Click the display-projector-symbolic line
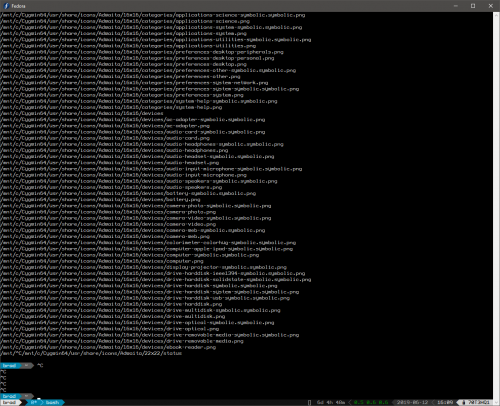 pos(143,267)
